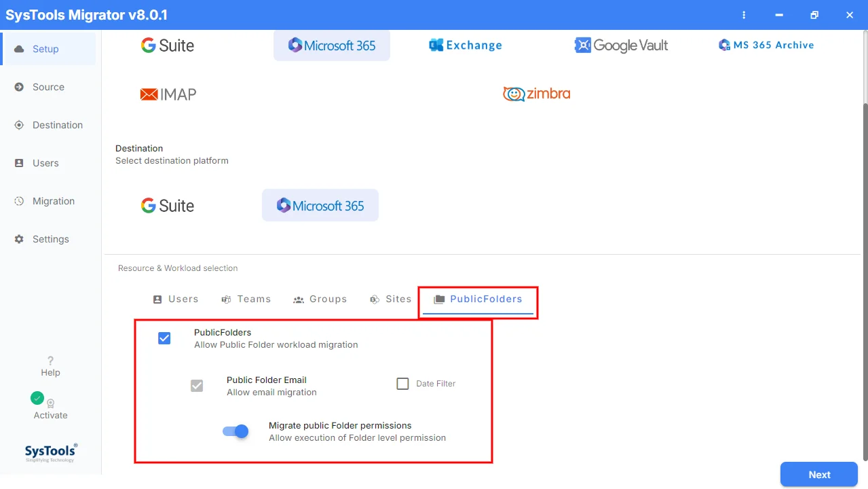This screenshot has height=489, width=868.
Task: Click the Help question mark icon
Action: 50,361
